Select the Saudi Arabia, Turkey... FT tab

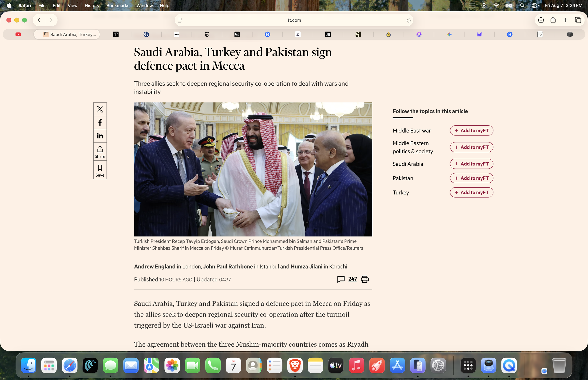pos(67,34)
